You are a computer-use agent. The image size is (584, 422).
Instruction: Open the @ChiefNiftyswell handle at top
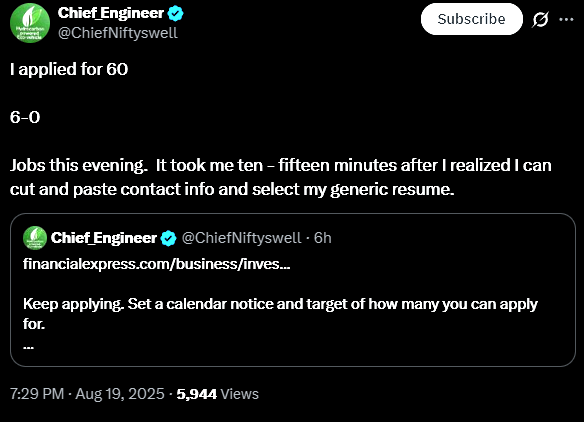[118, 33]
